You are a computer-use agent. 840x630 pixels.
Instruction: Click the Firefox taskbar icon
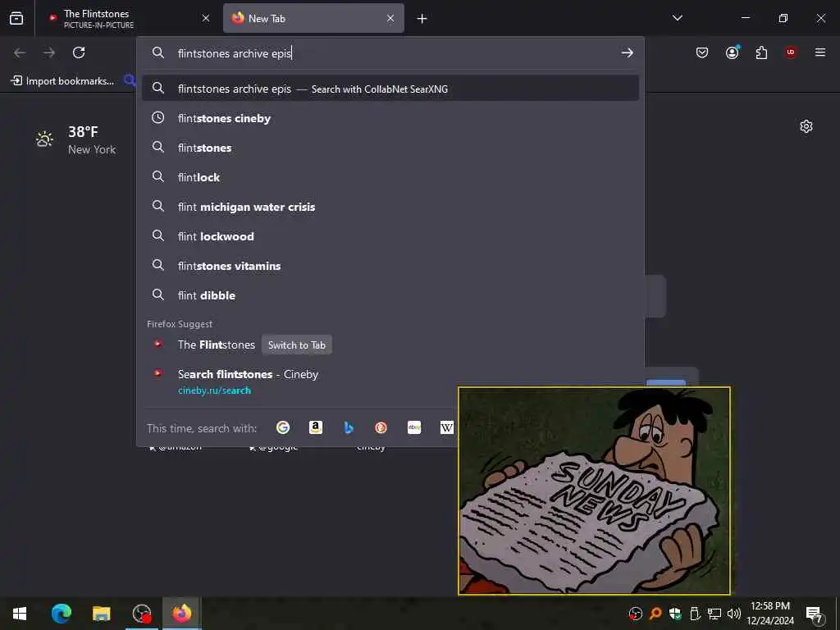[x=181, y=614]
